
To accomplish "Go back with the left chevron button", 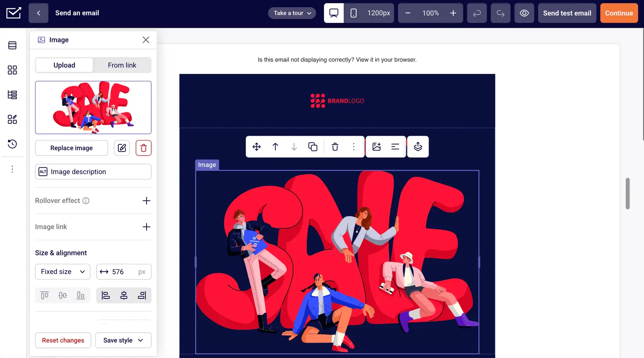I will pyautogui.click(x=39, y=13).
